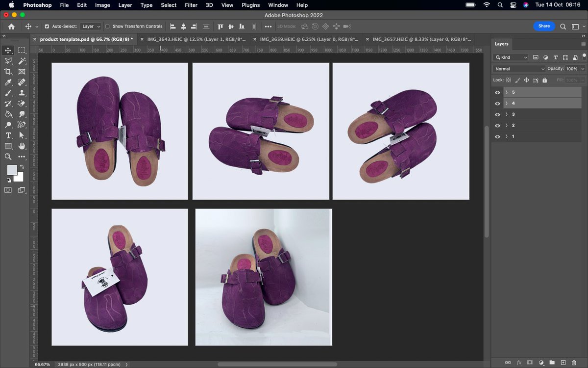
Task: Expand layer 5 with its chevron
Action: click(x=506, y=92)
